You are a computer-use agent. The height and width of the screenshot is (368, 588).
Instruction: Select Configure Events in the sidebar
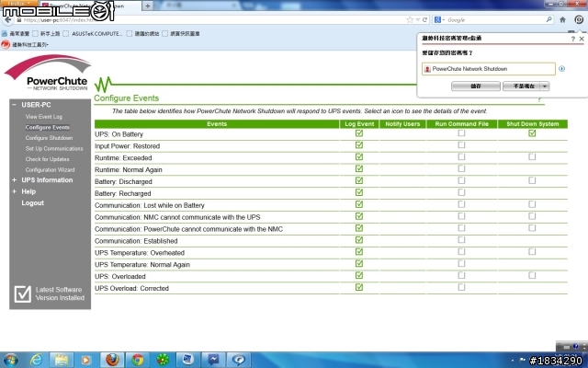48,127
